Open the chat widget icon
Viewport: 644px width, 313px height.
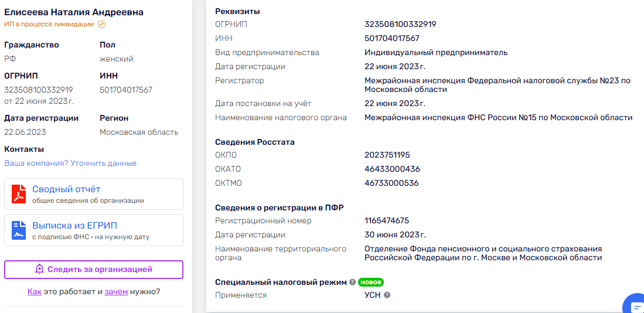(635, 305)
